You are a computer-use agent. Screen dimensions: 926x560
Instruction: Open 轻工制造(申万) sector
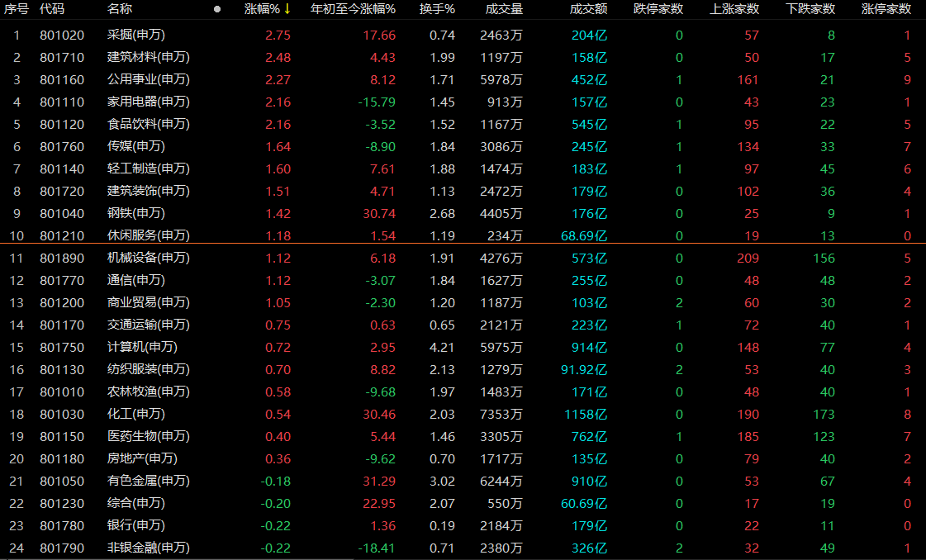[x=149, y=169]
